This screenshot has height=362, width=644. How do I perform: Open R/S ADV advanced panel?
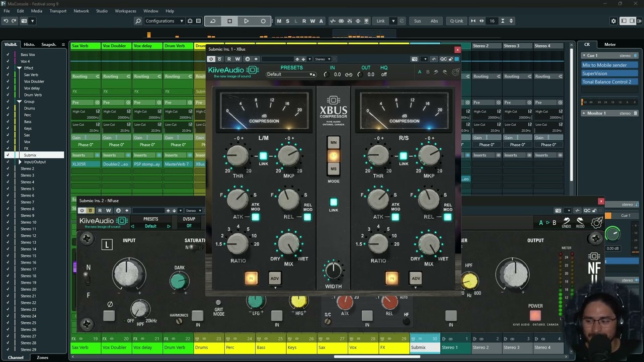(416, 278)
